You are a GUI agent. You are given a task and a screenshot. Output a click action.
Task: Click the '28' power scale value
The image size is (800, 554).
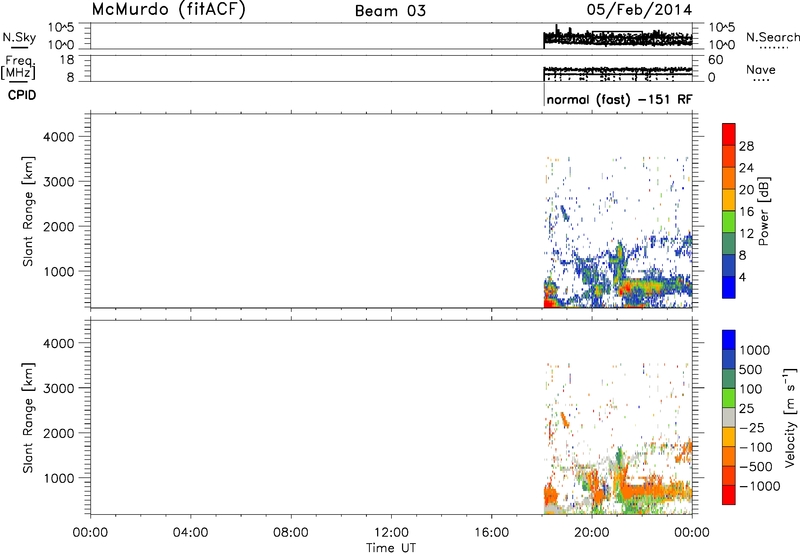pos(746,146)
